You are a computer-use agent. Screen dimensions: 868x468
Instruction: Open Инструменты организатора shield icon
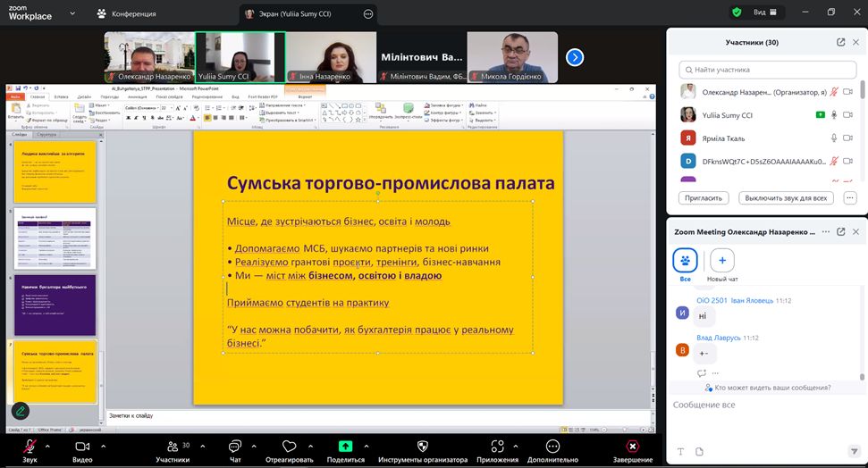422,446
